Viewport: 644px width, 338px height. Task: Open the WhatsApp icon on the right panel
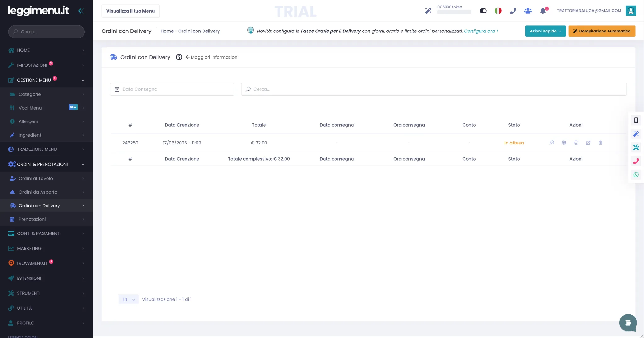636,175
